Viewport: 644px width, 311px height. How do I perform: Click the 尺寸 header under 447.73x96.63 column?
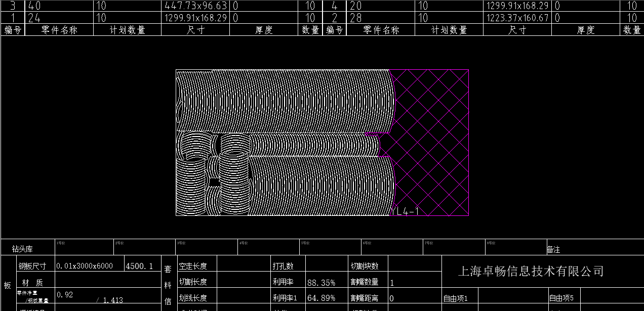pyautogui.click(x=196, y=30)
